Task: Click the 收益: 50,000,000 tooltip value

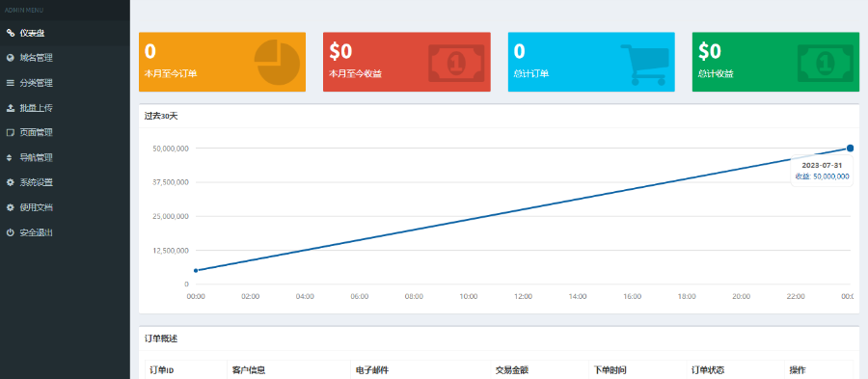Action: pyautogui.click(x=822, y=176)
